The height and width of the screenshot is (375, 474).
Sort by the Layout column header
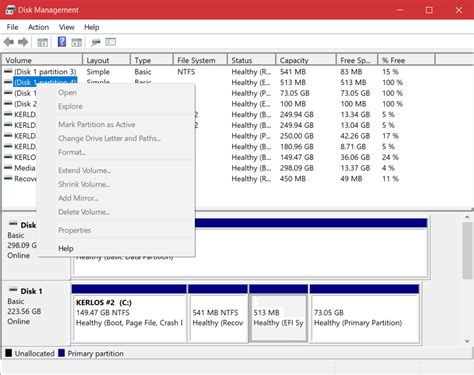coord(106,60)
